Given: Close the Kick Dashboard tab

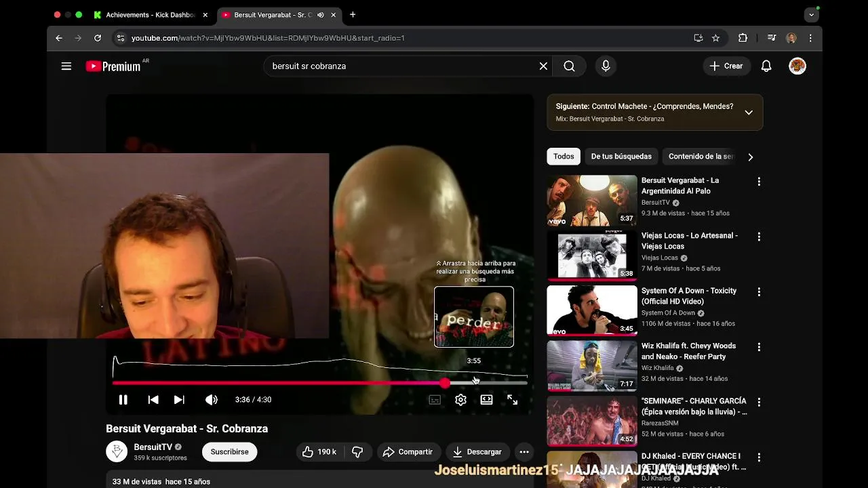Looking at the screenshot, I should point(205,15).
